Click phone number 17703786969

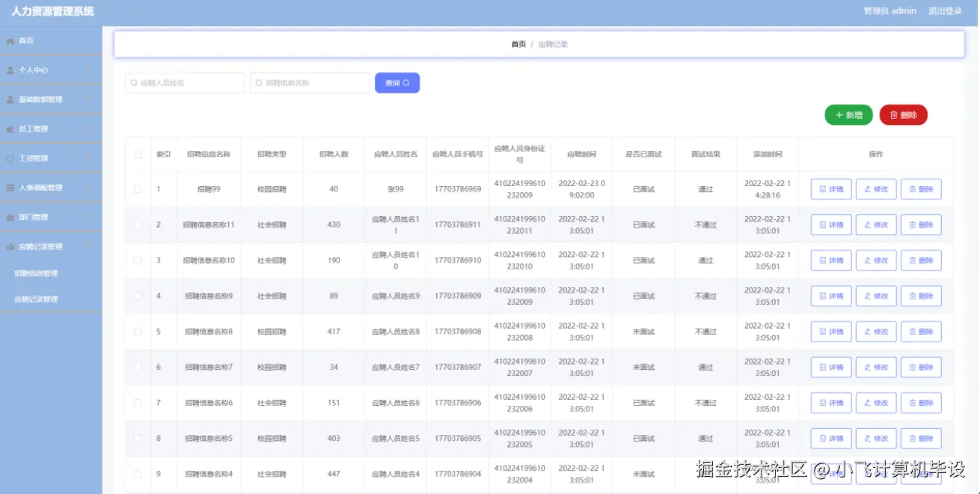pos(458,189)
